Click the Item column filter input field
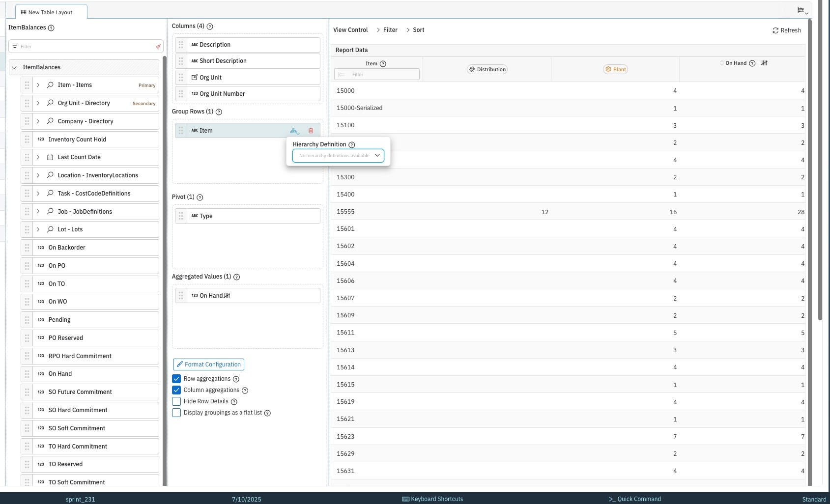 (377, 75)
